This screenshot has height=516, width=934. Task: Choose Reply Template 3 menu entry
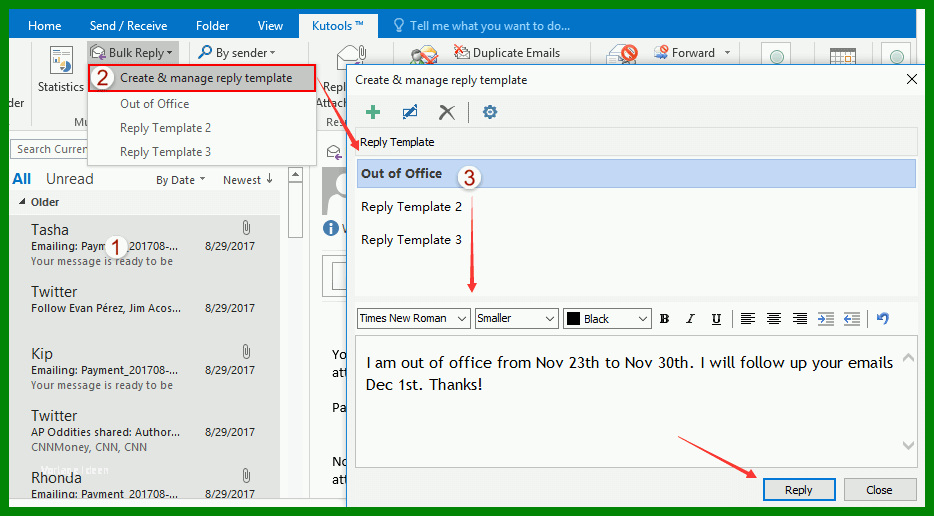point(165,151)
